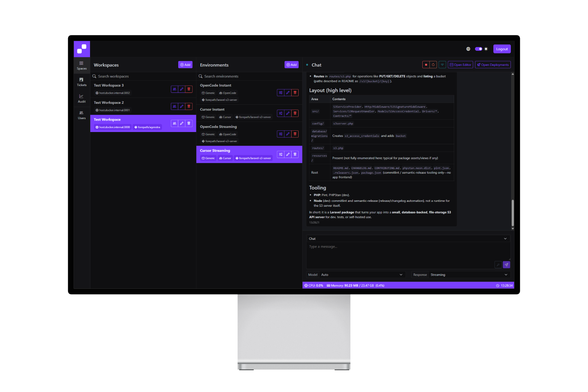Expand the Chat mode selector
The width and height of the screenshot is (588, 392).
coord(408,239)
